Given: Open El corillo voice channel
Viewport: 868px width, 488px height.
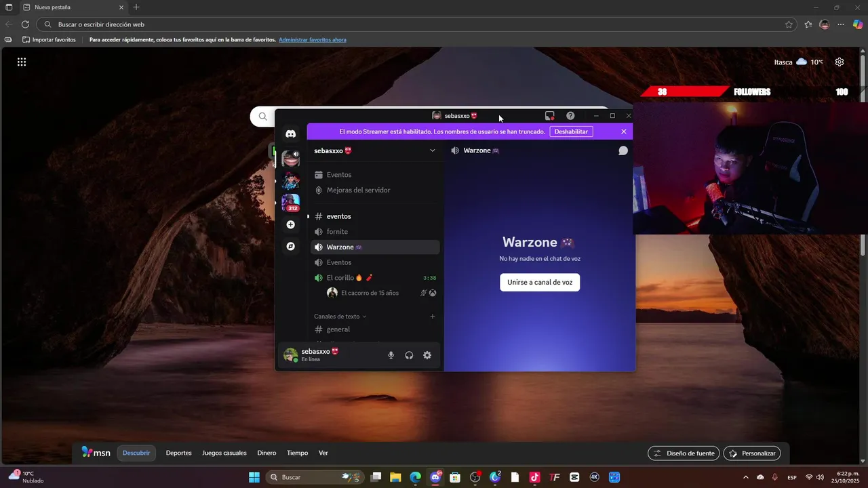Looking at the screenshot, I should 375,278.
